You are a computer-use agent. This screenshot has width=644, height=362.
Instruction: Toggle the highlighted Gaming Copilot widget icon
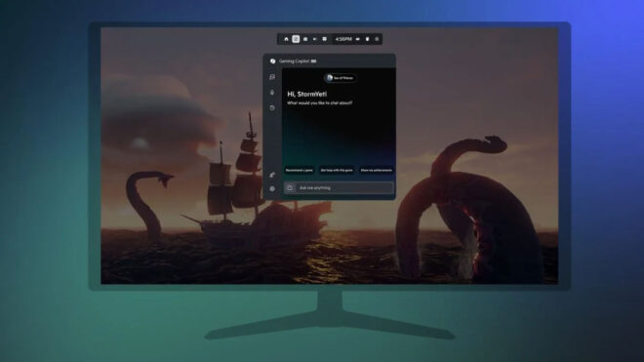pyautogui.click(x=296, y=39)
